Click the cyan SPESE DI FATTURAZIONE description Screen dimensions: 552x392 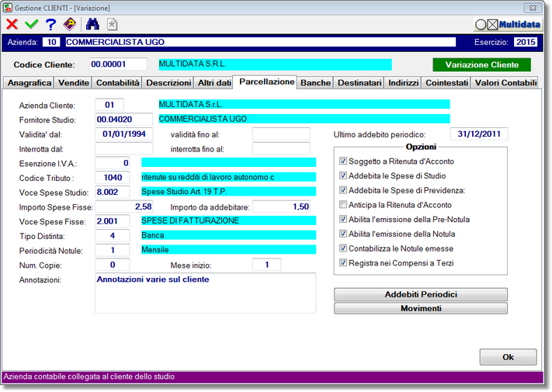[228, 220]
